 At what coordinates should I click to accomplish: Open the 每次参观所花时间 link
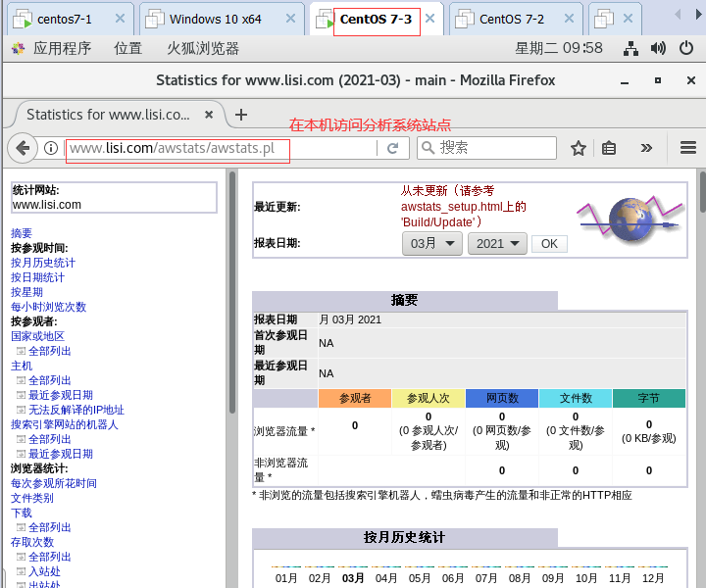(54, 483)
